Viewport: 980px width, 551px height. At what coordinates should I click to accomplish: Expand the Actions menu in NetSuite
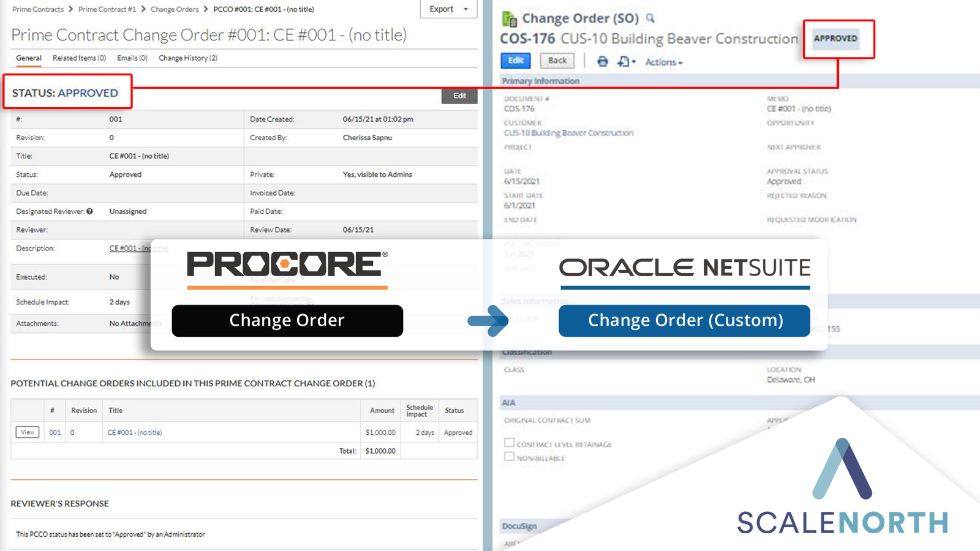664,62
